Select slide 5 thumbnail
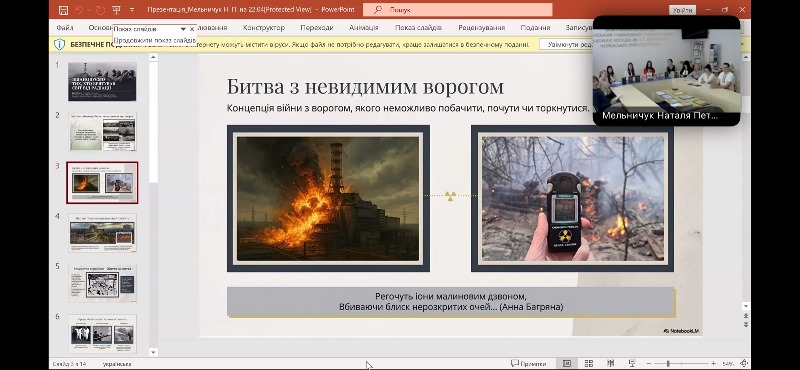800x370 pixels. pyautogui.click(x=102, y=283)
